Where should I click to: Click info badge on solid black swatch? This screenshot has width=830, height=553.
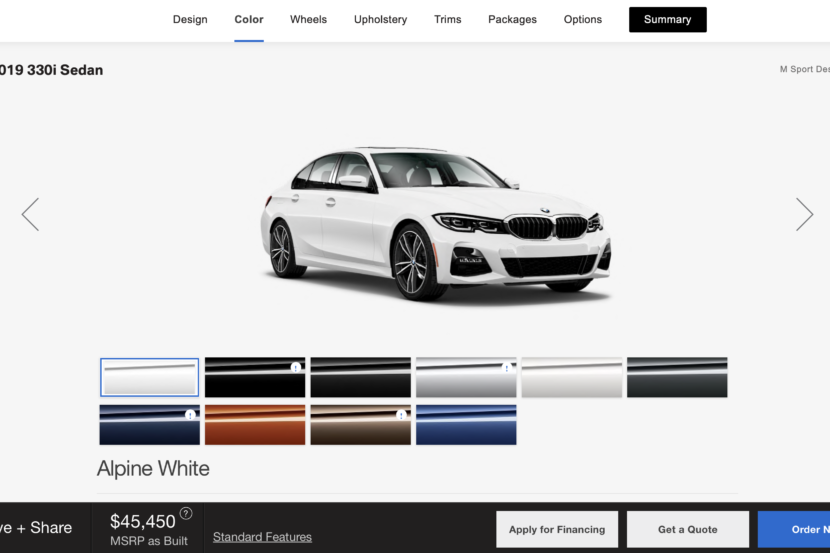[x=296, y=367]
